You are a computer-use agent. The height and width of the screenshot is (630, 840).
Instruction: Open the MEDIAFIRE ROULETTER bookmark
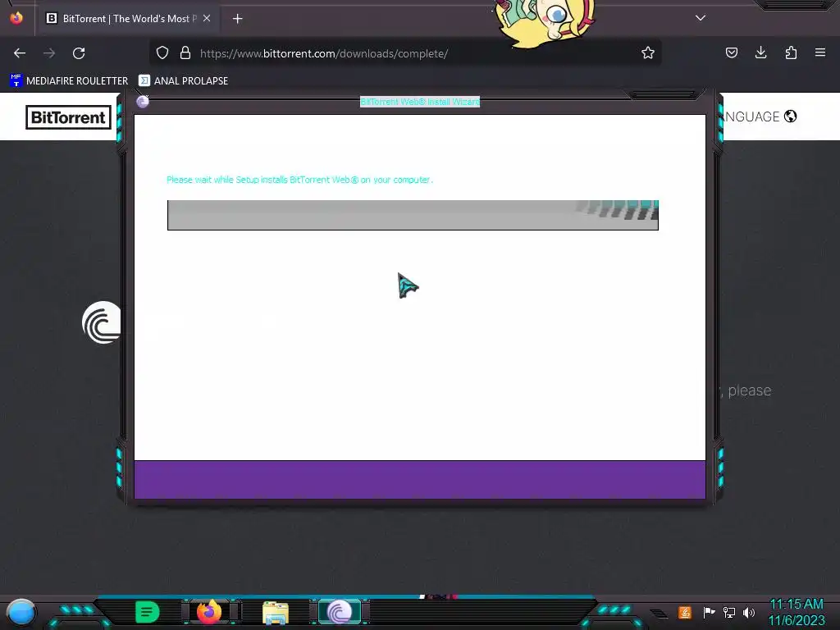pos(69,80)
